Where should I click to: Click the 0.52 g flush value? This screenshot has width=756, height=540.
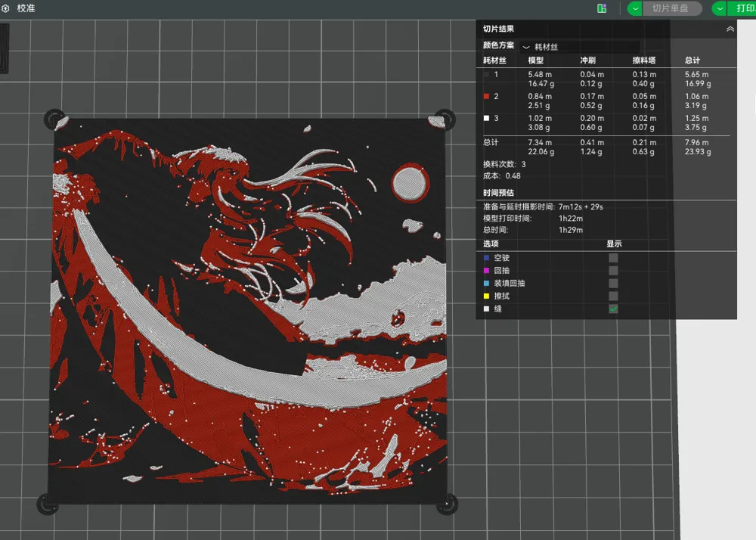pyautogui.click(x=591, y=106)
